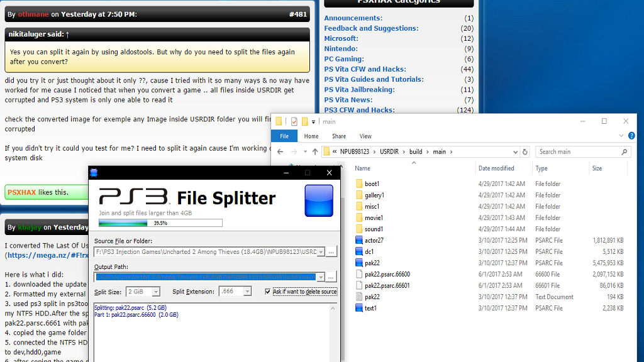
Task: Select the Split Extension .666 field
Action: (231, 292)
